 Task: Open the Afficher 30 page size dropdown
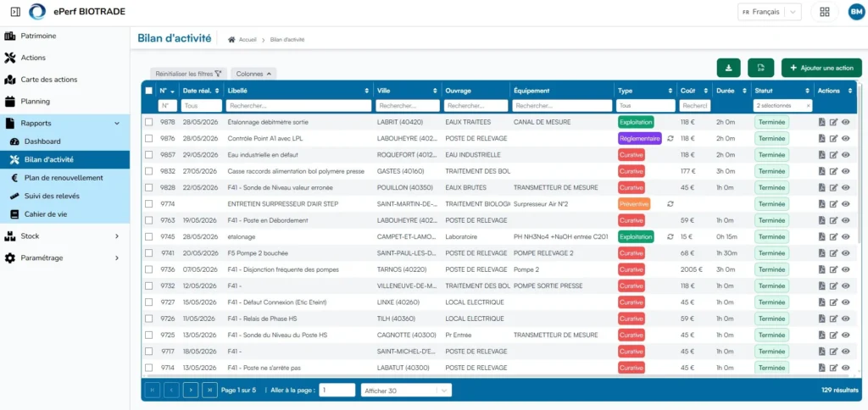pos(406,390)
